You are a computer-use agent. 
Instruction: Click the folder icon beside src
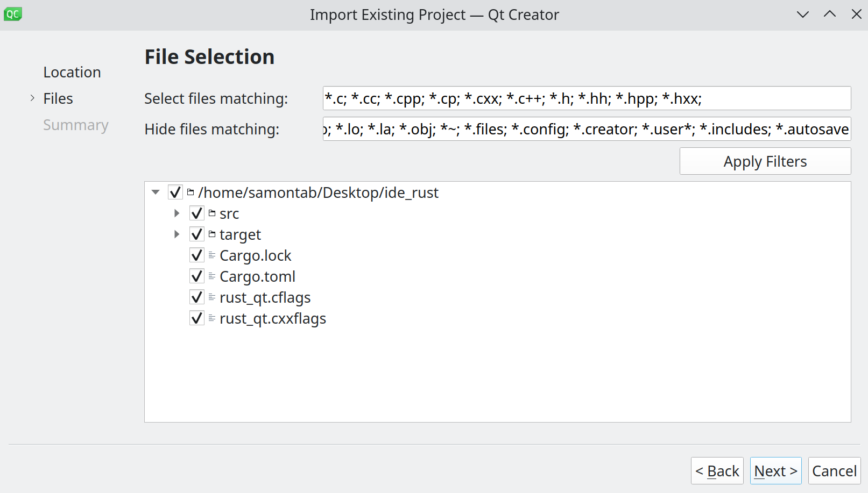(211, 213)
